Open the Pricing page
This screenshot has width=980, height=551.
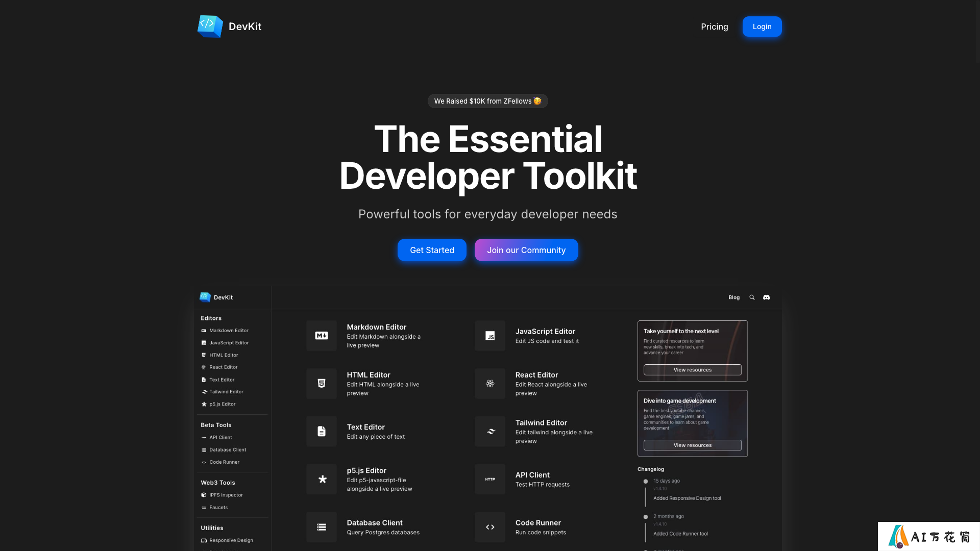714,27
